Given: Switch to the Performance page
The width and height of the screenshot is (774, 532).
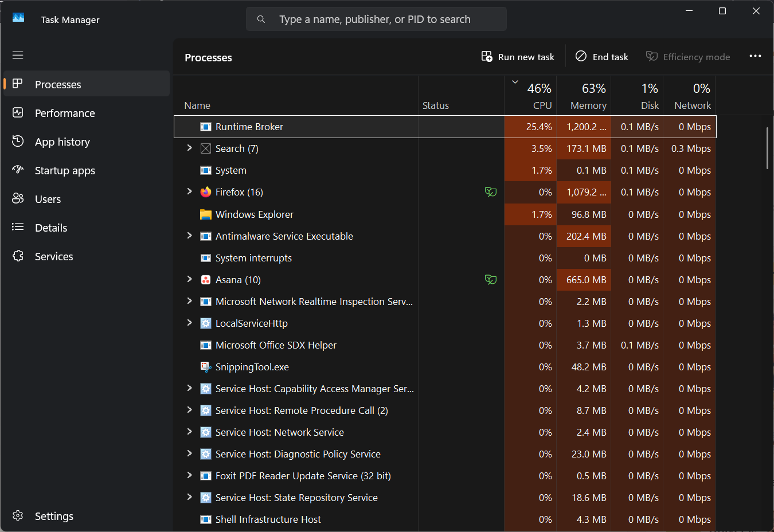Looking at the screenshot, I should pos(65,113).
